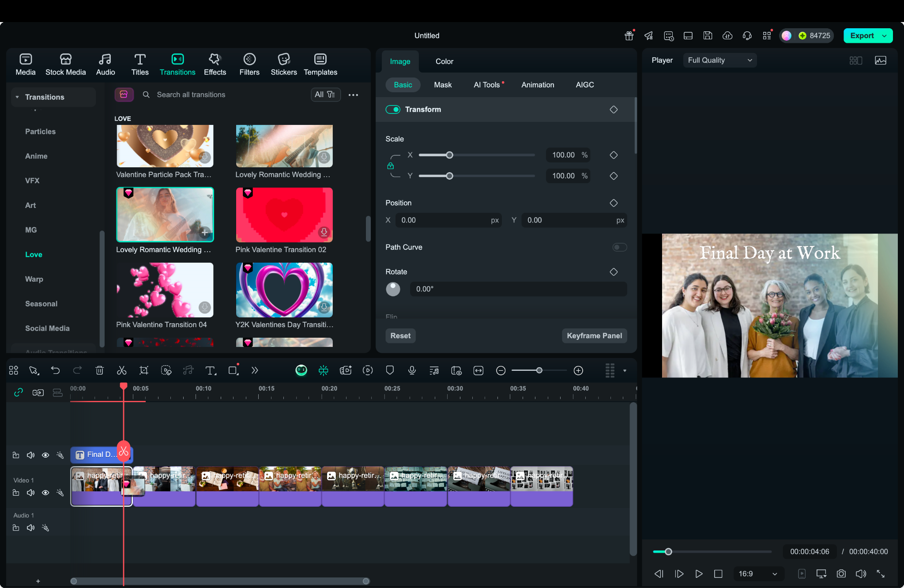Click the text tool icon in timeline toolbar
The height and width of the screenshot is (588, 904).
[211, 370]
